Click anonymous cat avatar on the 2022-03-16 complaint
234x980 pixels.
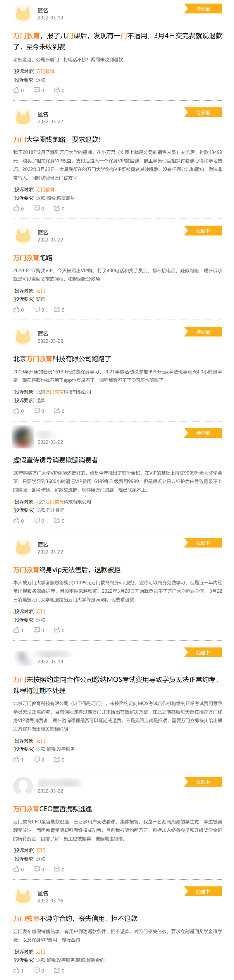pyautogui.click(x=23, y=896)
